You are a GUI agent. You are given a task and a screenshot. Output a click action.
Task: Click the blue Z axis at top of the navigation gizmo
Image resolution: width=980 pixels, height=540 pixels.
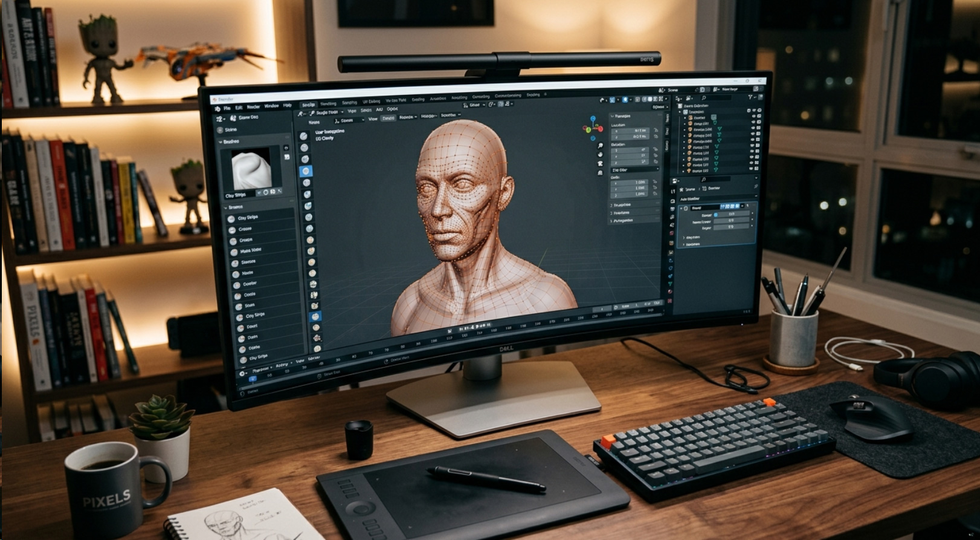(x=593, y=119)
